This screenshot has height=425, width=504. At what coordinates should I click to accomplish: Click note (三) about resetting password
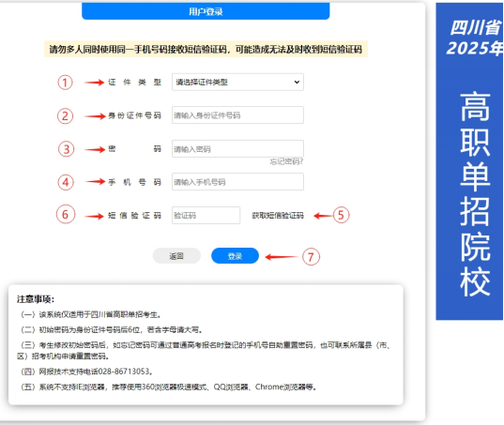coord(205,351)
